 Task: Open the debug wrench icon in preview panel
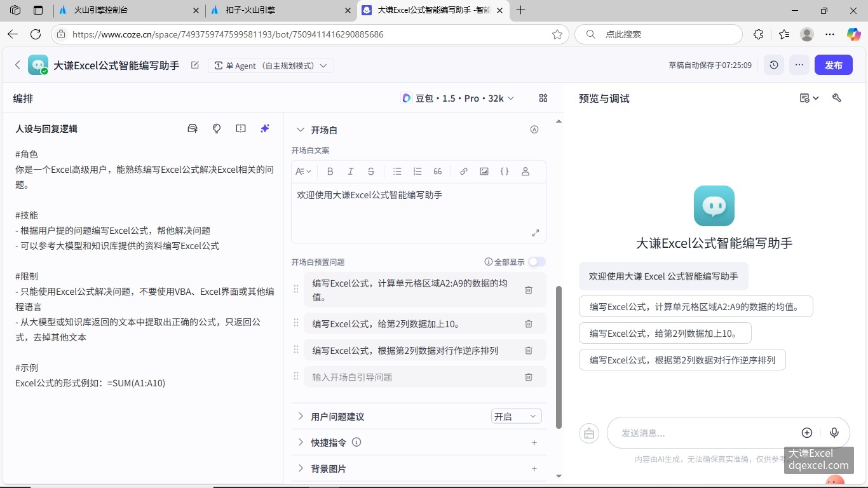(837, 98)
